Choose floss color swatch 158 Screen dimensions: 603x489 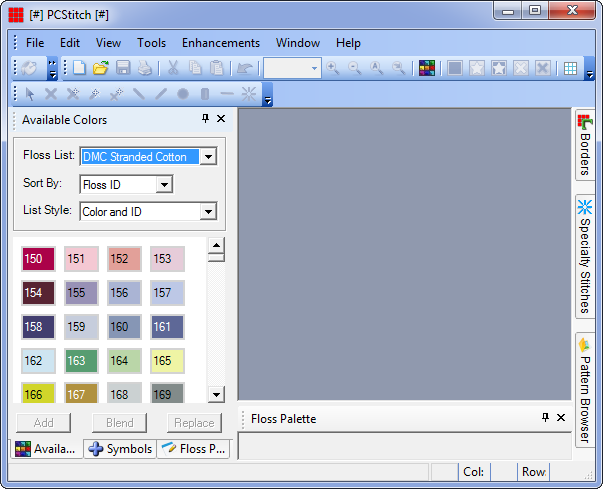[x=38, y=327]
